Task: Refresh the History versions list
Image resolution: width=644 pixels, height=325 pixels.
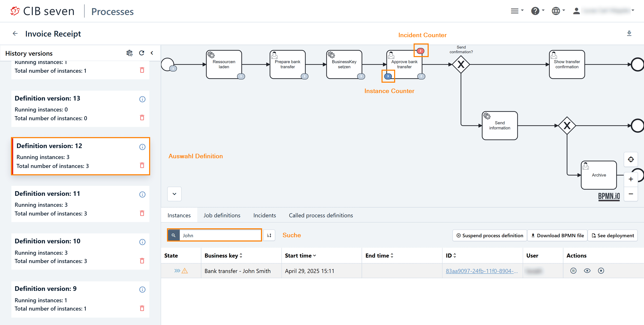Action: (x=142, y=53)
